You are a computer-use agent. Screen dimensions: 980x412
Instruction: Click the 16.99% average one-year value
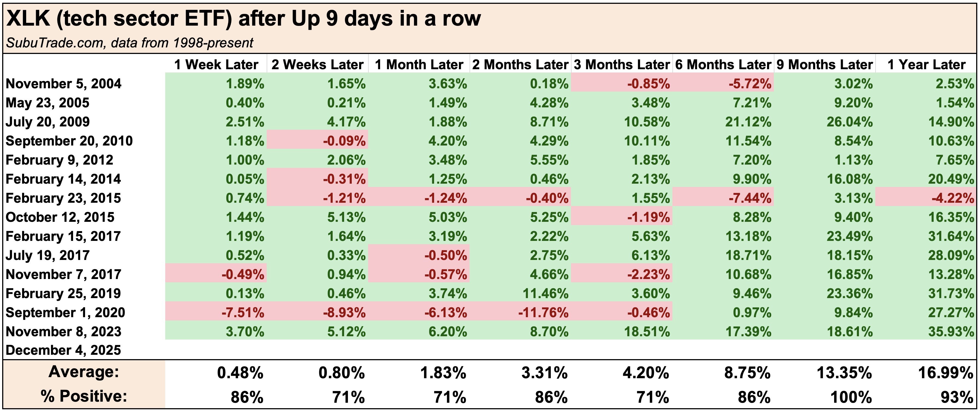pos(945,373)
